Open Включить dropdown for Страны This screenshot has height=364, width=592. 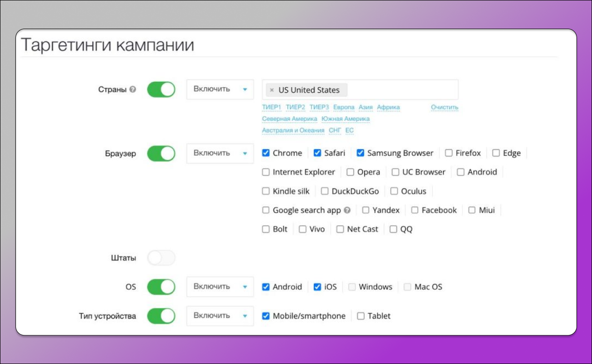[x=220, y=90]
